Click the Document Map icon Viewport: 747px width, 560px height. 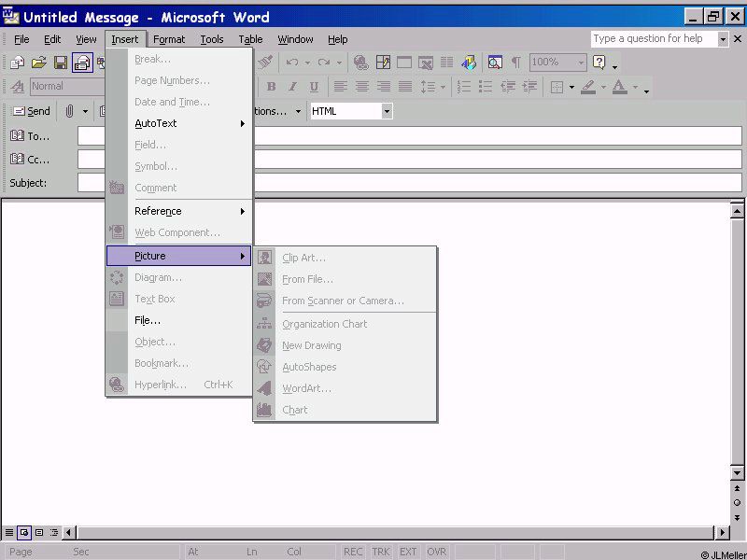(x=494, y=63)
